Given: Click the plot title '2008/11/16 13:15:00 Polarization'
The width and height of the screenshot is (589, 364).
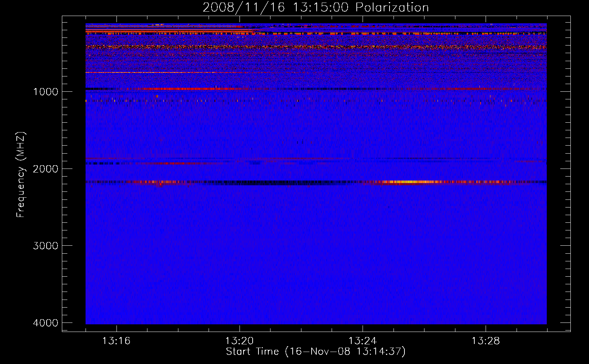Looking at the screenshot, I should click(x=316, y=8).
